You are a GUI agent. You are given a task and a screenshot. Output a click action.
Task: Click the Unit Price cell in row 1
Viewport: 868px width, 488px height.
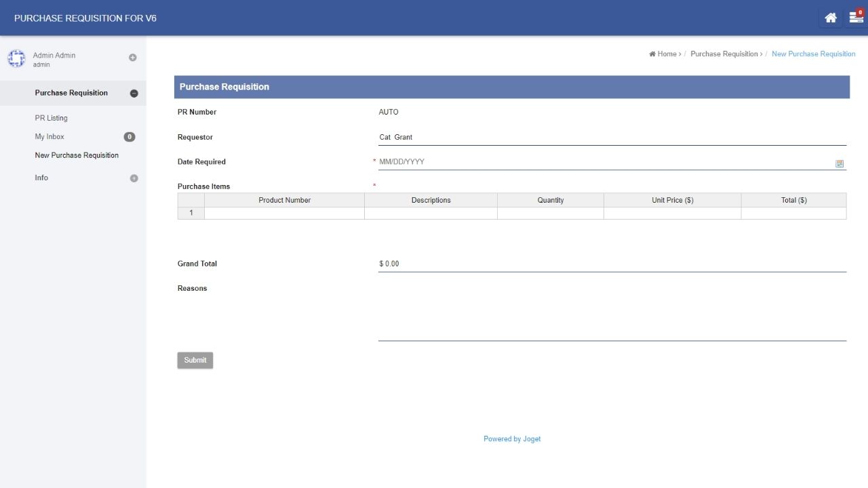[x=672, y=213]
